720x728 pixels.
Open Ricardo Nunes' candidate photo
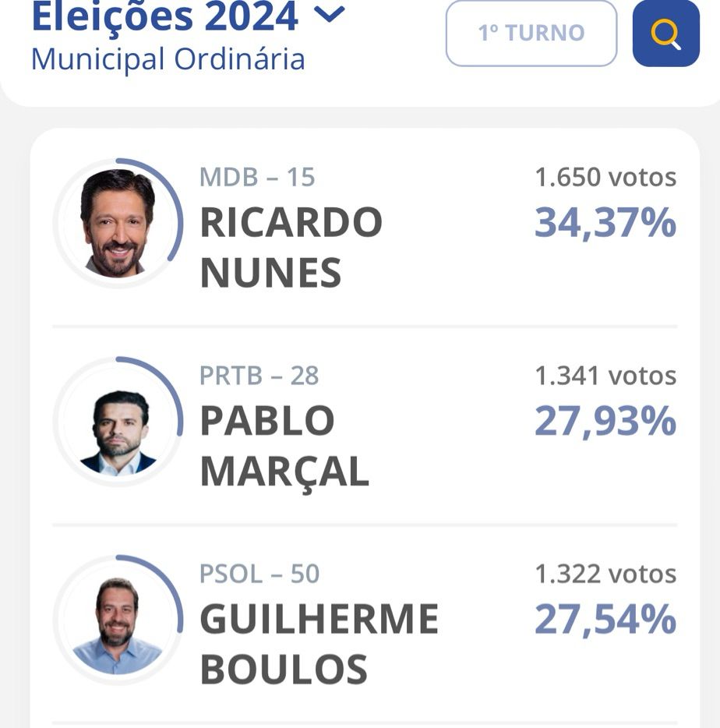(x=118, y=224)
